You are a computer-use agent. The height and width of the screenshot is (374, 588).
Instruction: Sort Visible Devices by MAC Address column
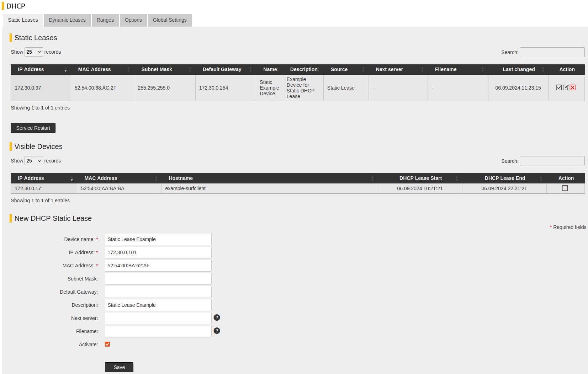[x=119, y=178]
